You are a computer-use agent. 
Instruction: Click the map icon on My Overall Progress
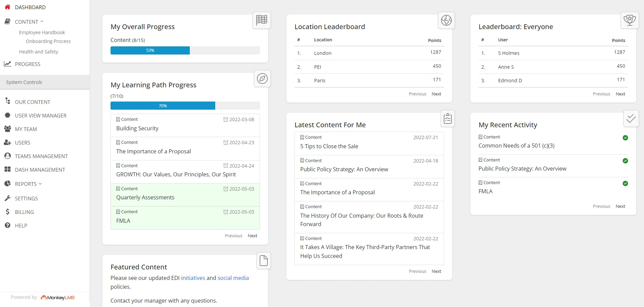261,20
